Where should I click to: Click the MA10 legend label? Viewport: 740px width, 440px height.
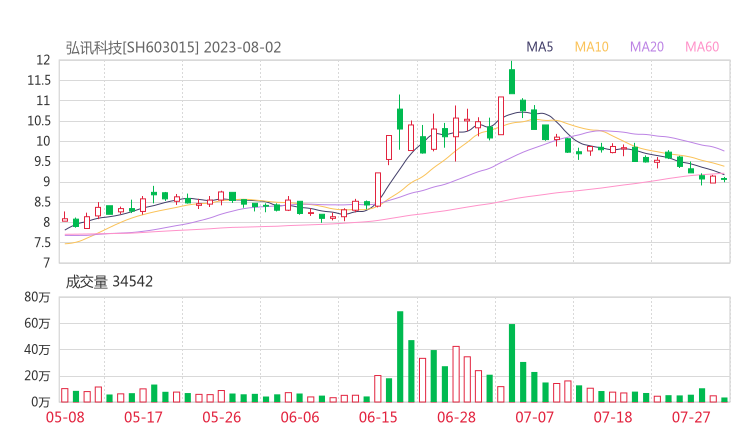[x=591, y=47]
